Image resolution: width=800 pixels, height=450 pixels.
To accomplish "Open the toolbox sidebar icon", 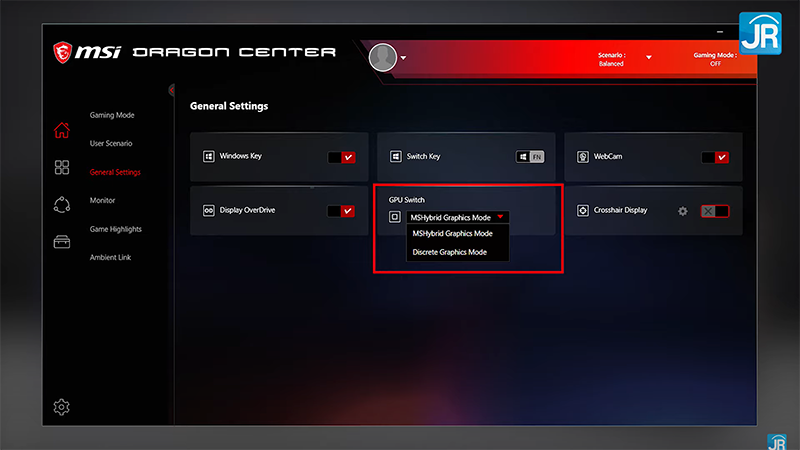I will [x=62, y=242].
